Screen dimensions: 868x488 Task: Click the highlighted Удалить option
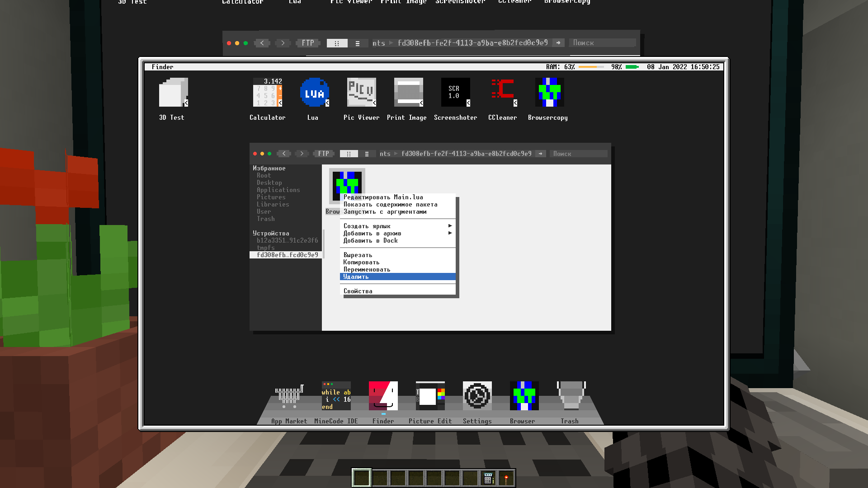pyautogui.click(x=398, y=277)
